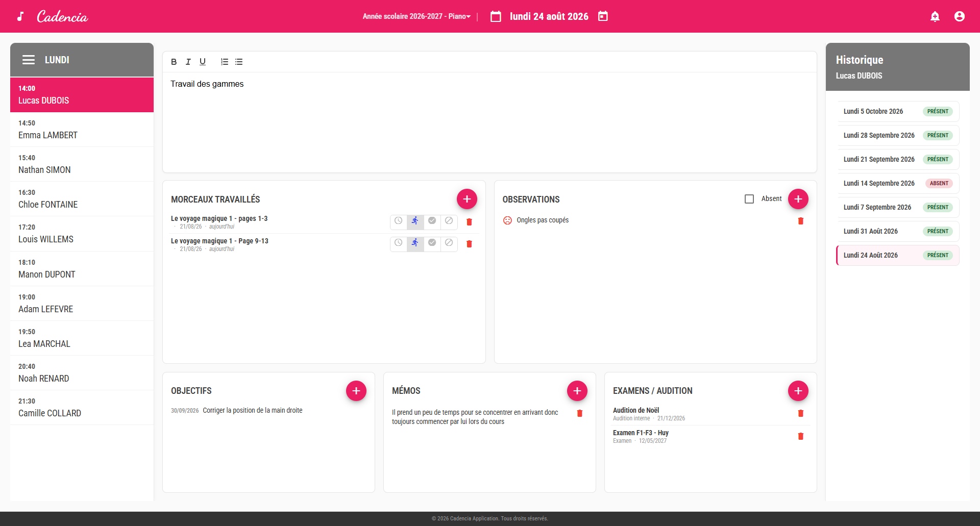Viewport: 980px width, 526px height.
Task: Open history entry Lundi 5 Octobre 2026
Action: point(898,111)
